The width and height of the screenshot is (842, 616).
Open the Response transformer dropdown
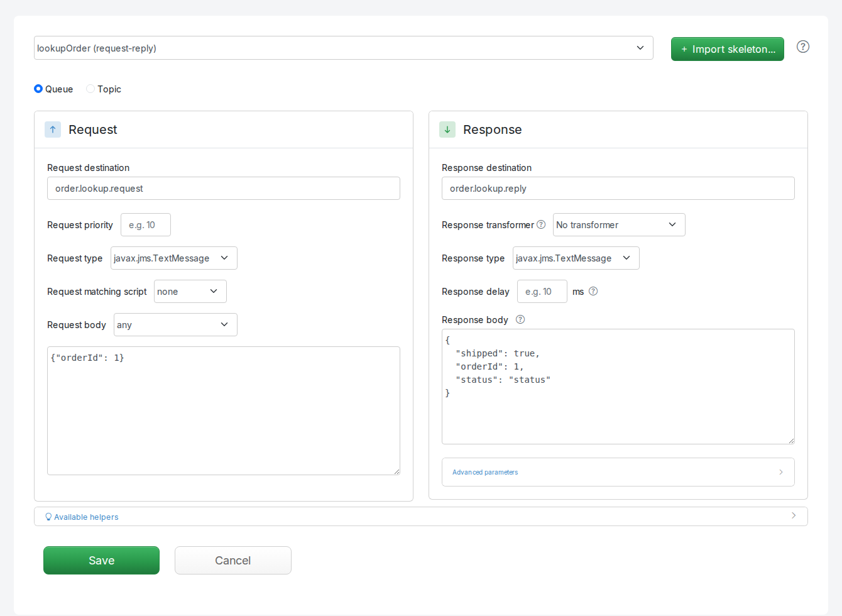click(619, 224)
